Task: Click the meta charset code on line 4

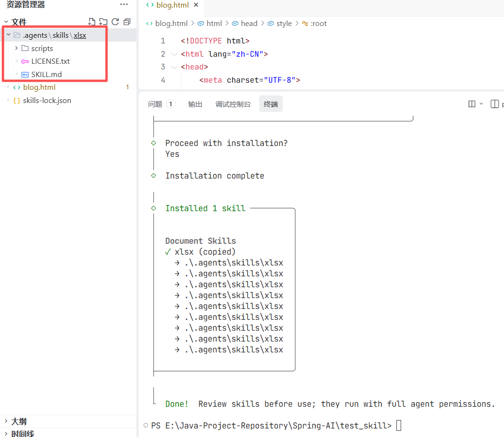Action: tap(250, 80)
